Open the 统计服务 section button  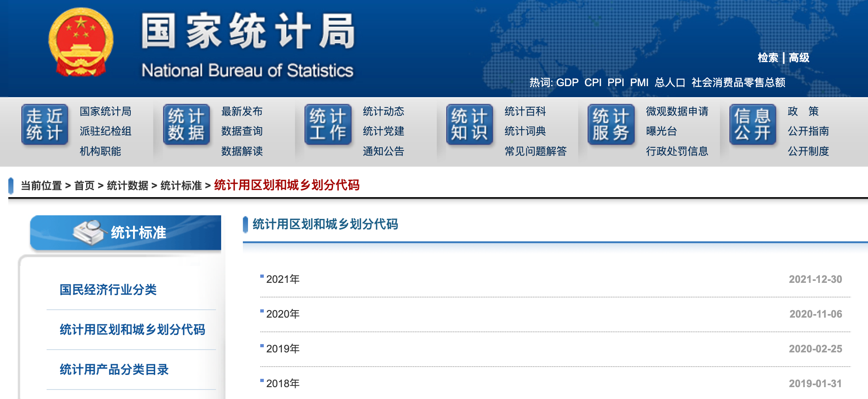coord(611,124)
